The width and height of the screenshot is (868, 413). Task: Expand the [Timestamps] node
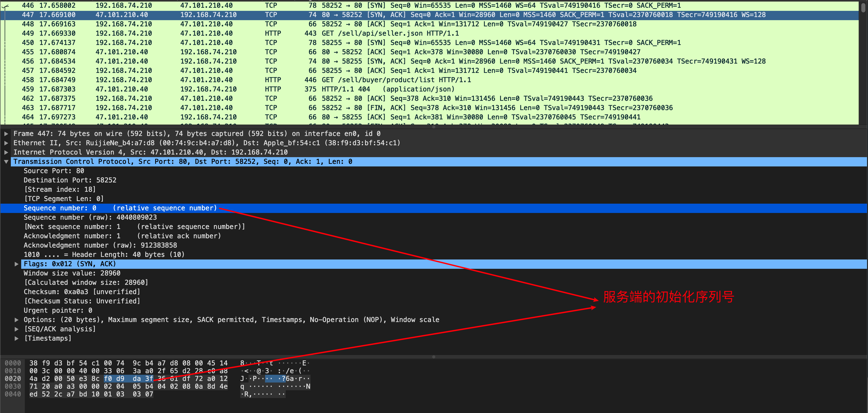pos(16,339)
